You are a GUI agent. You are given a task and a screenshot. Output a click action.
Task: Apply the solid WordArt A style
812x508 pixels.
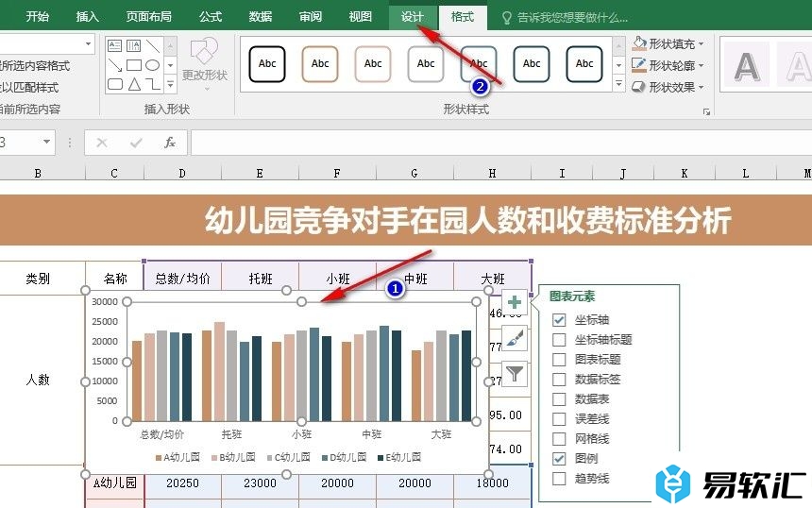pyautogui.click(x=746, y=65)
